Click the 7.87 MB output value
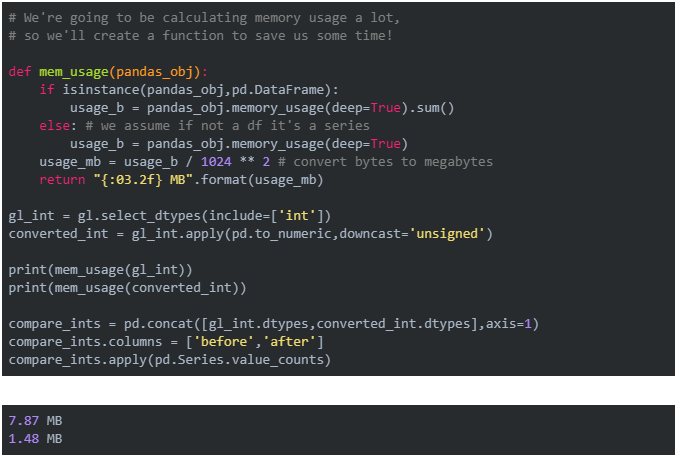This screenshot has width=675, height=455. (x=35, y=421)
